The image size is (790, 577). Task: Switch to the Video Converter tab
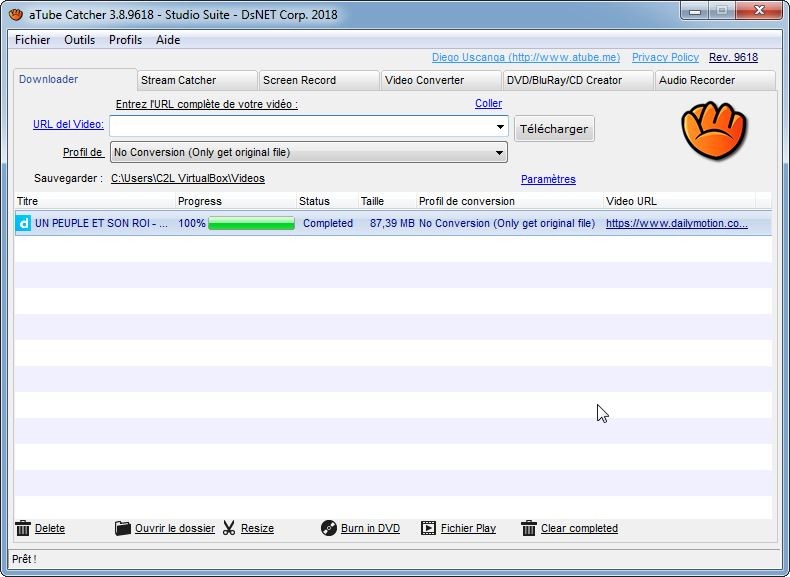[441, 80]
